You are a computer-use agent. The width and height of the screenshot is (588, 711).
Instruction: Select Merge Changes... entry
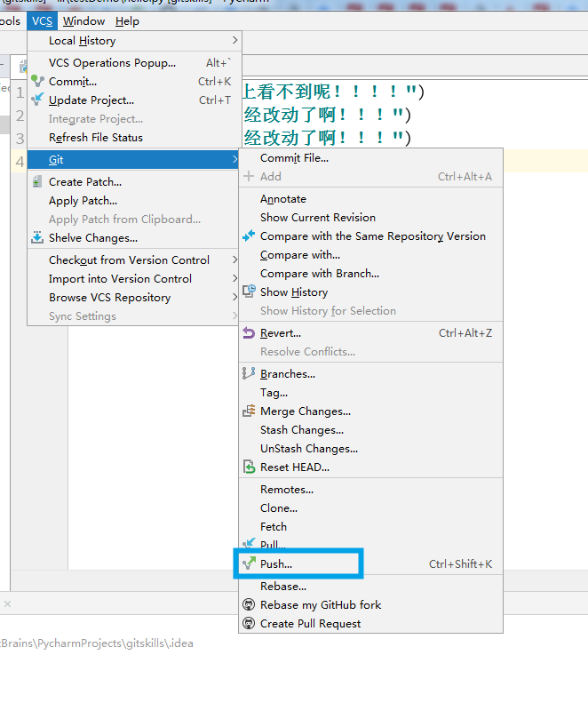click(x=370, y=411)
